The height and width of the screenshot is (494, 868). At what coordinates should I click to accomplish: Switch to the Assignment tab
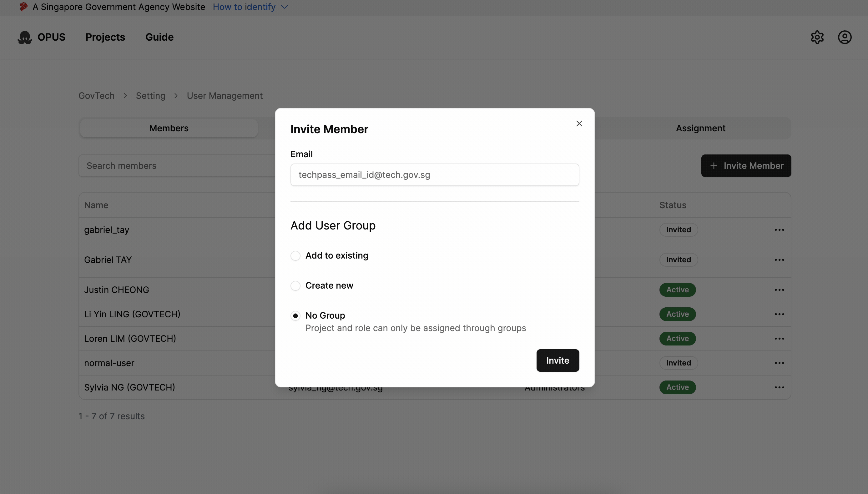(x=700, y=128)
